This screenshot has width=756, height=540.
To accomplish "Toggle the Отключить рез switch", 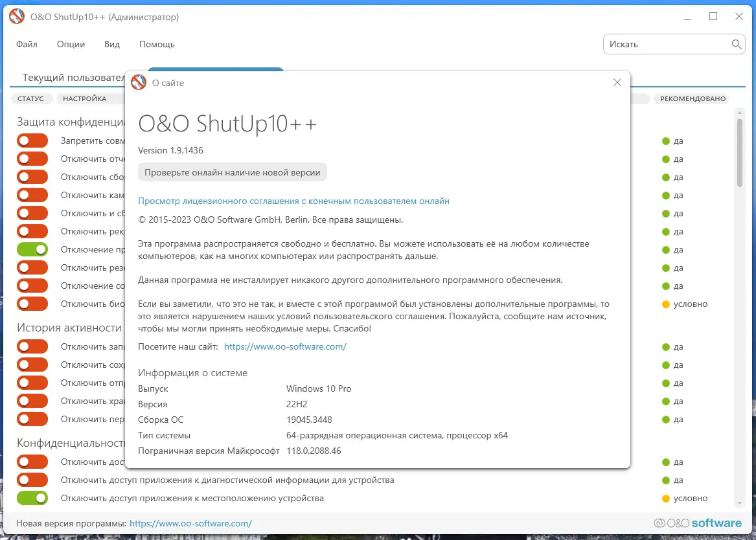I will point(32,268).
